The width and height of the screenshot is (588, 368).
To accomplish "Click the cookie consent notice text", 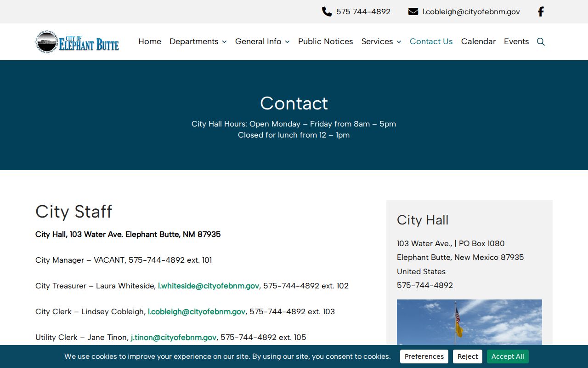I will tap(227, 356).
